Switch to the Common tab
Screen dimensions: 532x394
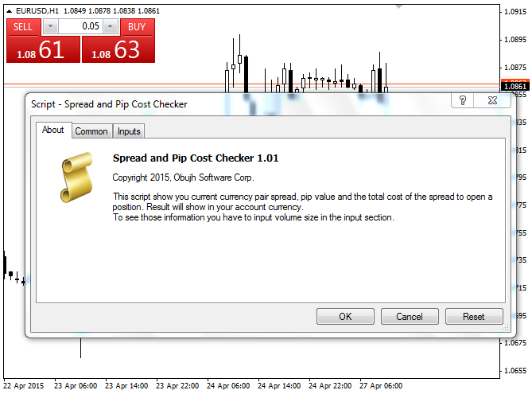(x=91, y=131)
